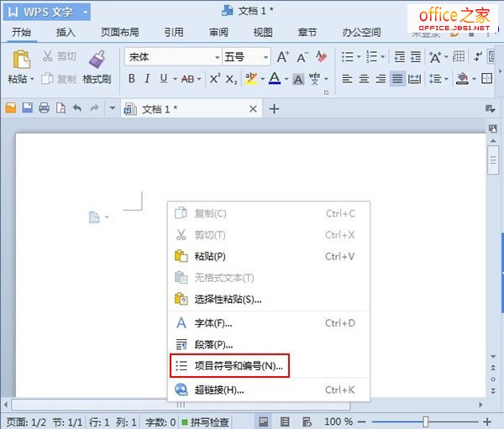The width and height of the screenshot is (504, 429).
Task: Open the WPS 文字 application menu dropdown
Action: coord(85,12)
